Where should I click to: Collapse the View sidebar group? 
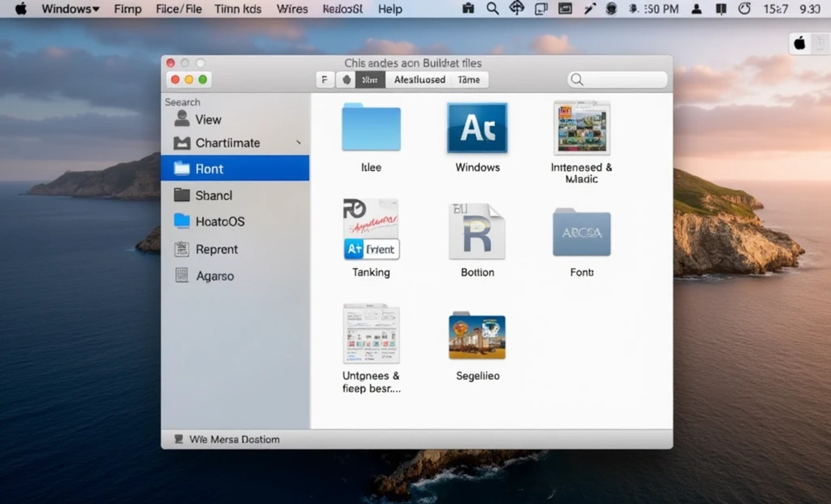209,119
